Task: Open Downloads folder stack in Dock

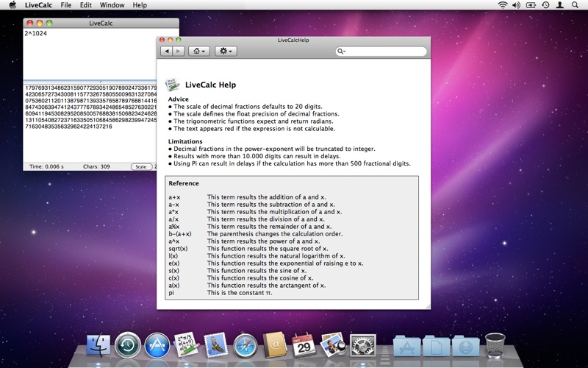Action: click(x=466, y=345)
